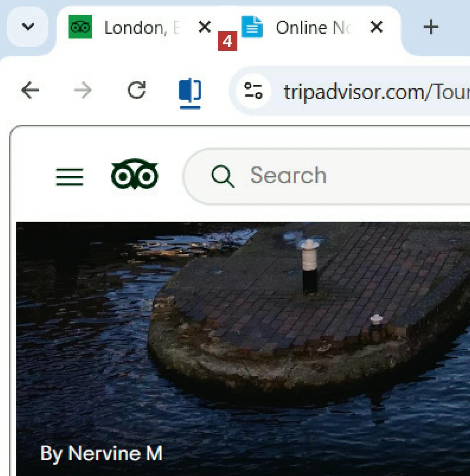Open the tab search dropdown chevron

(28, 27)
